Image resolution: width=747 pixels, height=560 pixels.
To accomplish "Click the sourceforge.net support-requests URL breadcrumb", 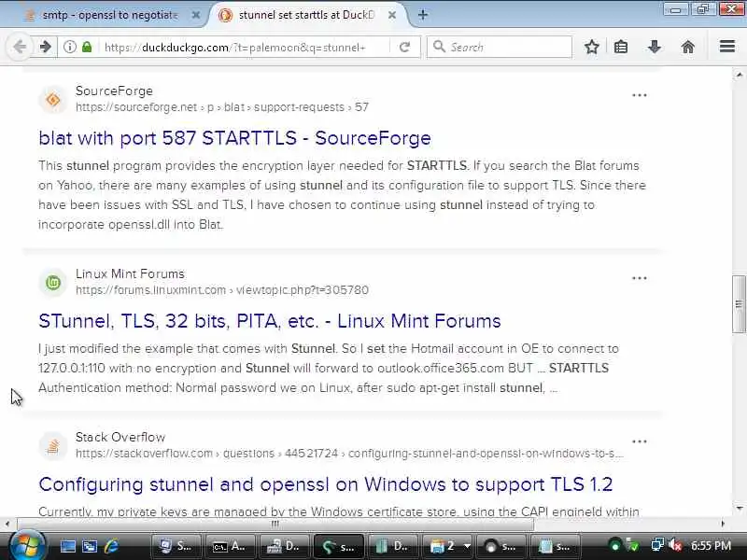I will (222, 107).
